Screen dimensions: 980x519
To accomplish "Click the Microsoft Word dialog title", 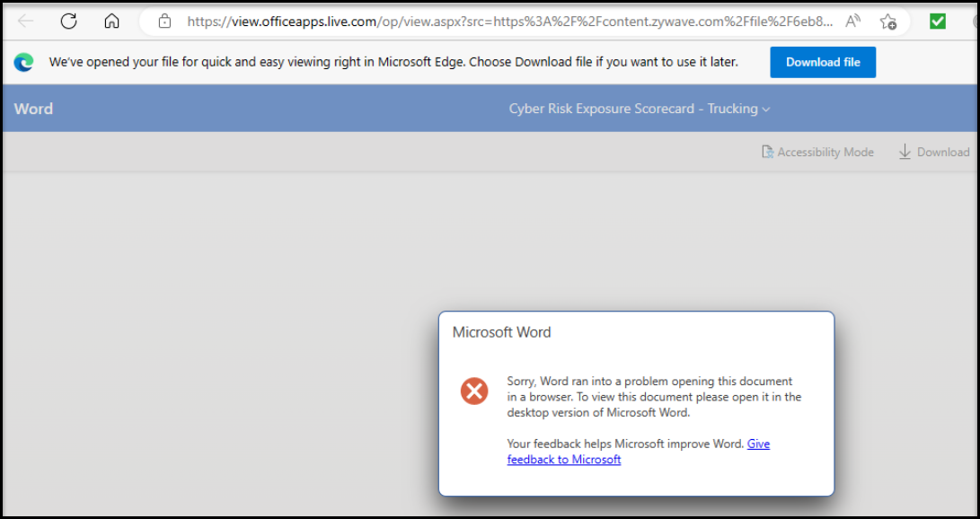I will pos(502,331).
